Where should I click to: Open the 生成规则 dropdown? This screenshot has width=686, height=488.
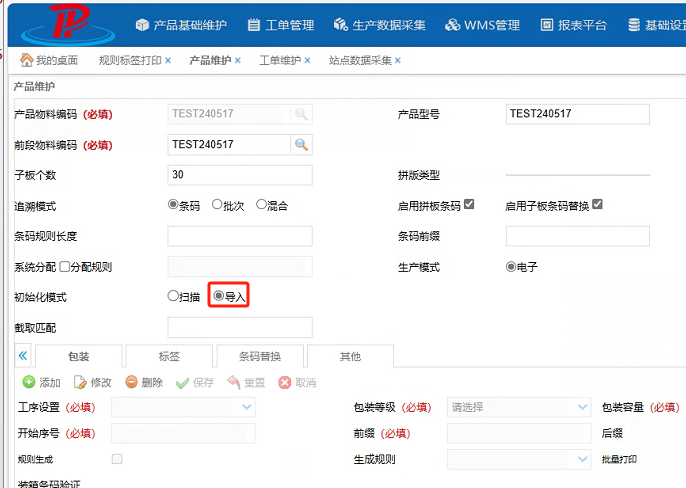coord(583,459)
